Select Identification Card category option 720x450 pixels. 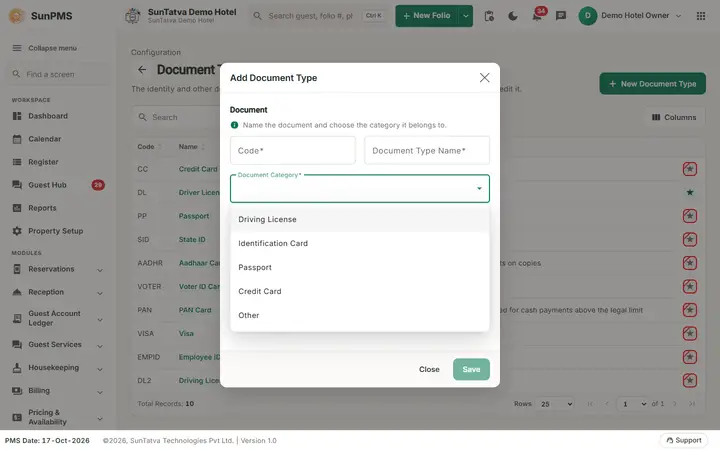pos(360,243)
